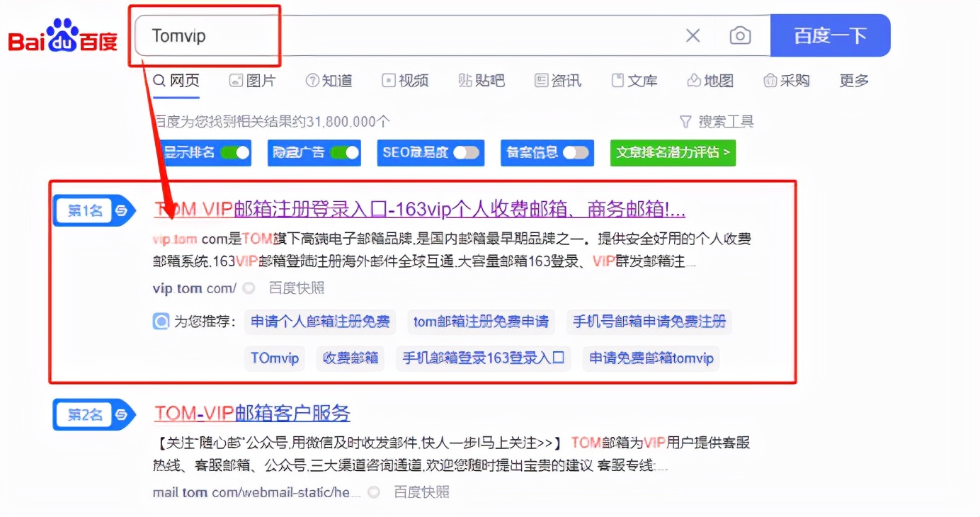Clear search text with X icon

pos(693,35)
